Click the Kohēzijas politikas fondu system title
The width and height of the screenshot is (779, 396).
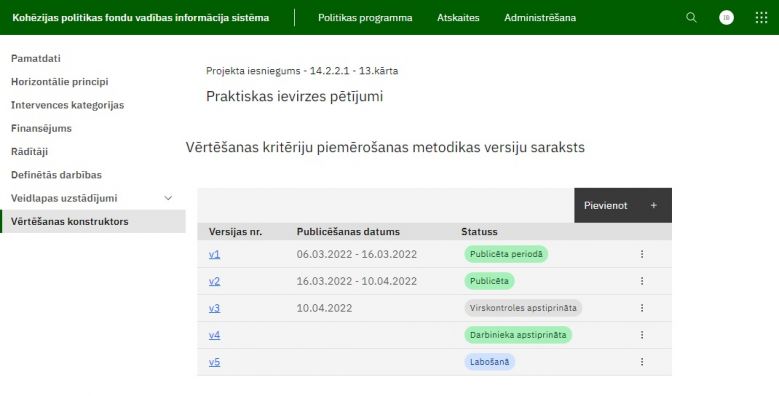point(141,17)
